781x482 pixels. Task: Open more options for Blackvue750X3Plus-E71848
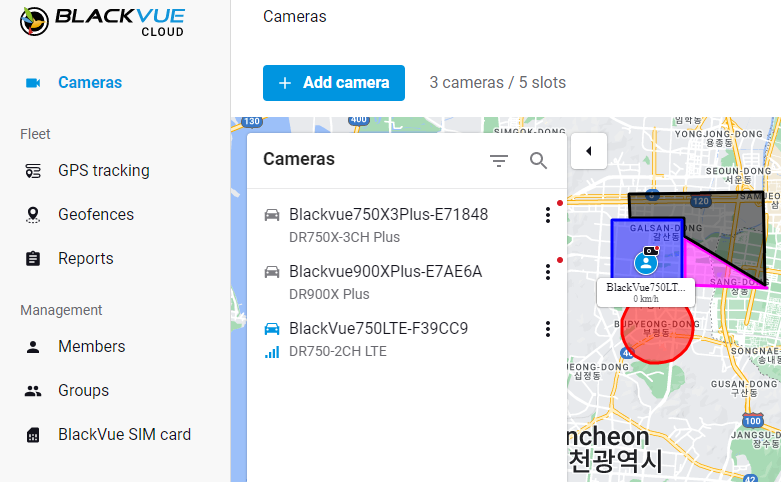pyautogui.click(x=548, y=215)
